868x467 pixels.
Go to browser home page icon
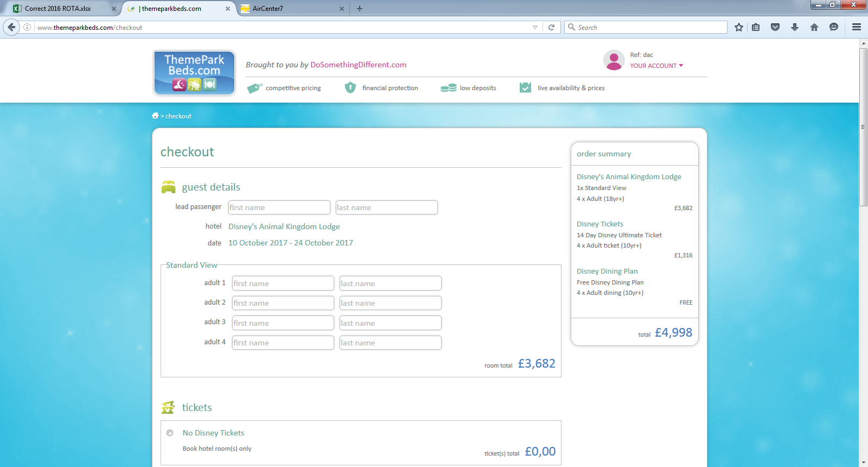(x=814, y=27)
